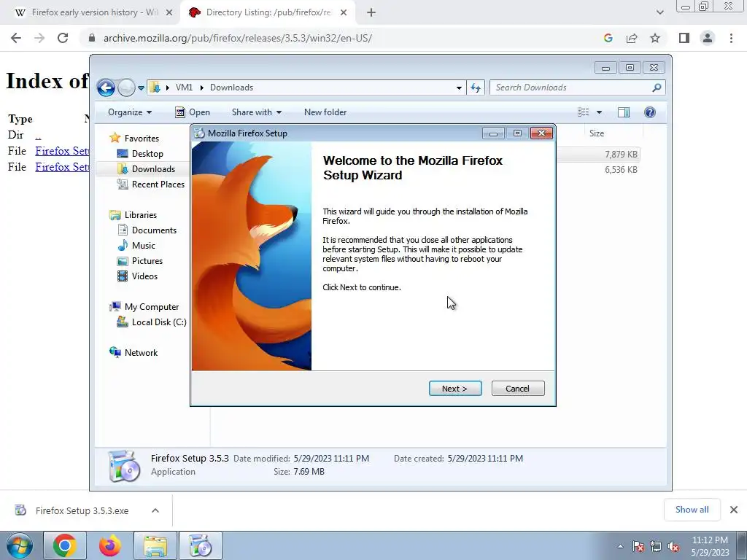The image size is (747, 560).
Task: Click the Explorer search magnifier icon
Action: (x=657, y=87)
